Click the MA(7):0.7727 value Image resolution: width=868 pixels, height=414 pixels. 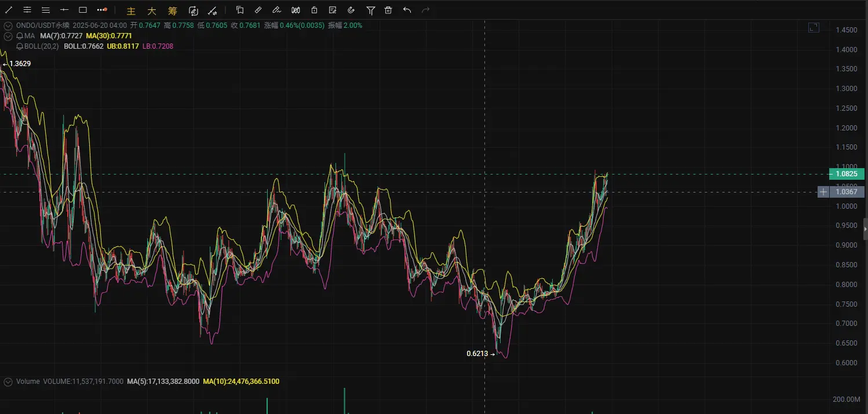61,36
